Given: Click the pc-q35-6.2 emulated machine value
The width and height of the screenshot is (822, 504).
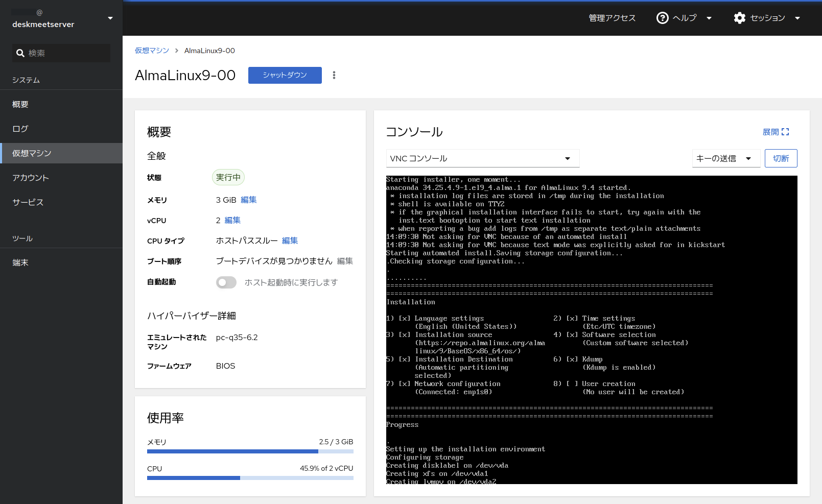Looking at the screenshot, I should point(237,338).
